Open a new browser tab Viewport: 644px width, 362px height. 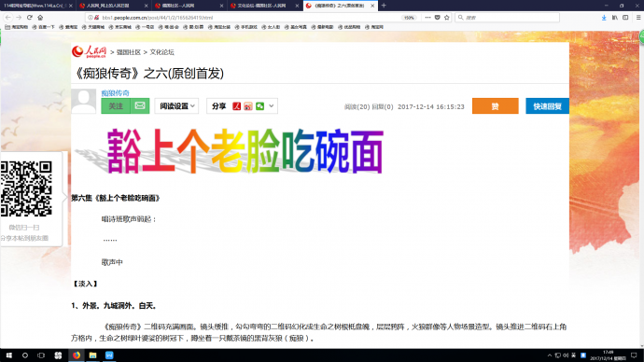click(x=384, y=6)
